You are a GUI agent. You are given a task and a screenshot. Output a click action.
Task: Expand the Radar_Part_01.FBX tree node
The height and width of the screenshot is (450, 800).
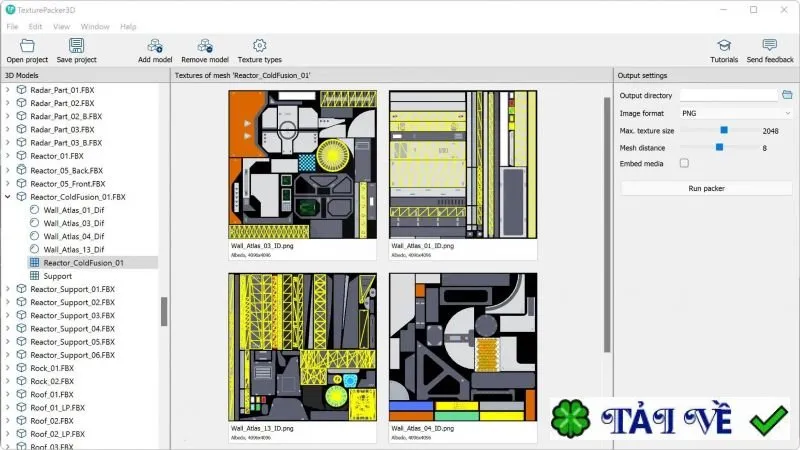(8, 90)
